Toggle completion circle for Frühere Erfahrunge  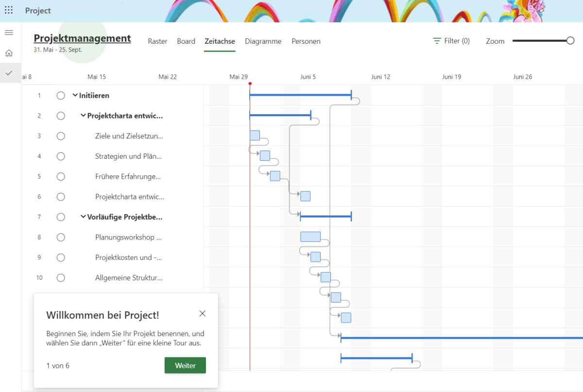point(61,176)
